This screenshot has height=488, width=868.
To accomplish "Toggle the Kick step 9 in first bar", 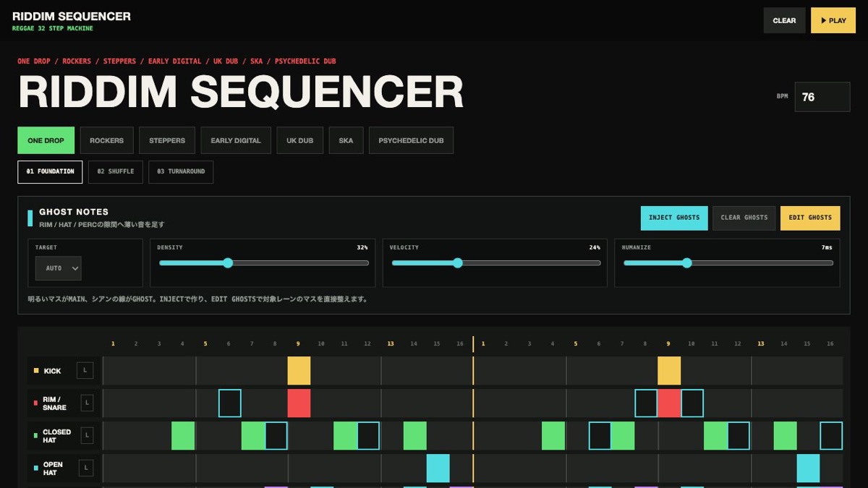I will point(299,371).
